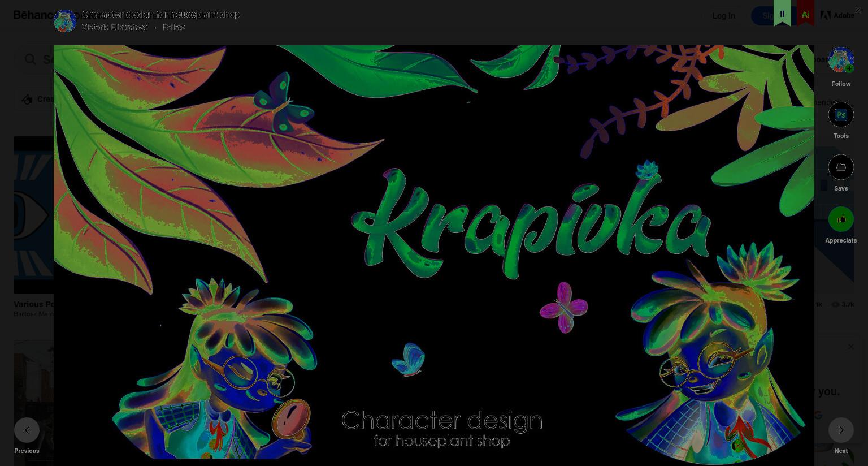Click the Log In link

pyautogui.click(x=724, y=16)
